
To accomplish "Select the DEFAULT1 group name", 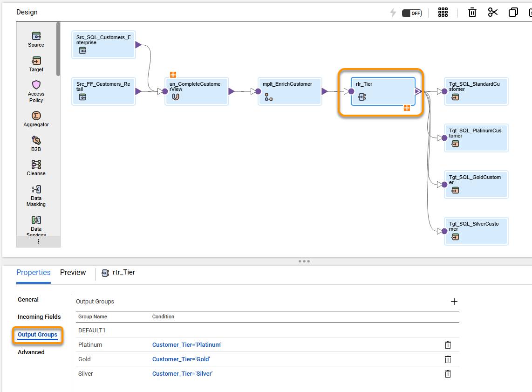I will (x=92, y=330).
